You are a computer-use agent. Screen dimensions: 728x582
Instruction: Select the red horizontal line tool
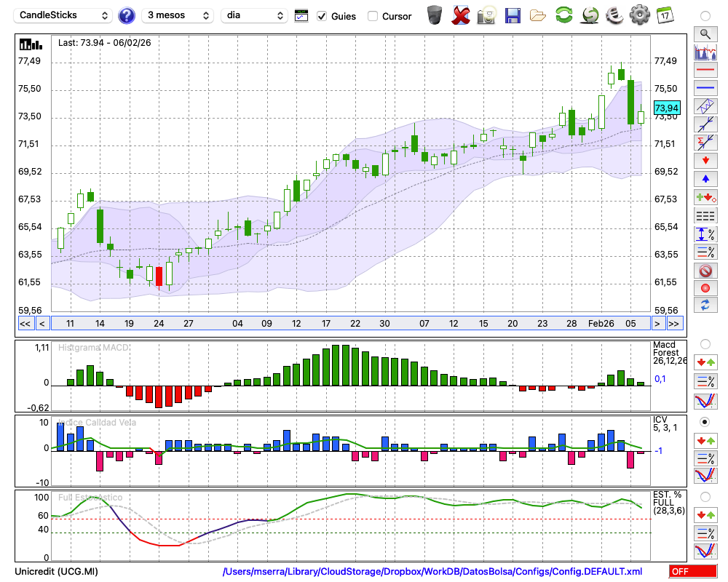pos(705,70)
